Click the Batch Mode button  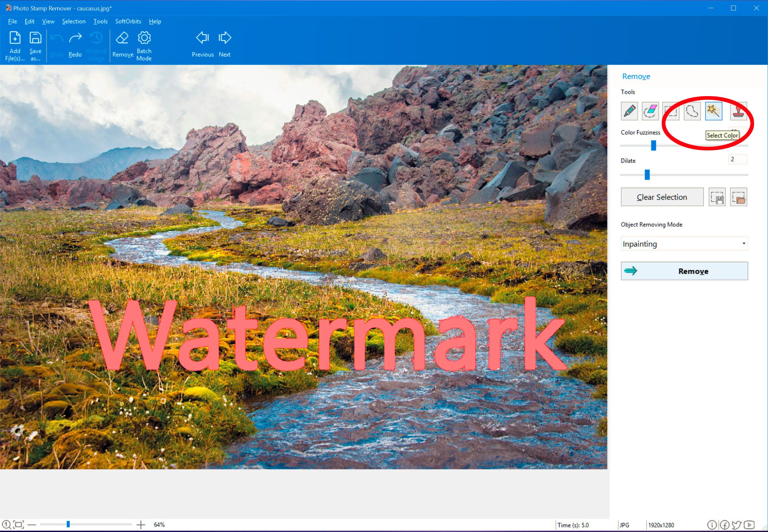point(144,45)
